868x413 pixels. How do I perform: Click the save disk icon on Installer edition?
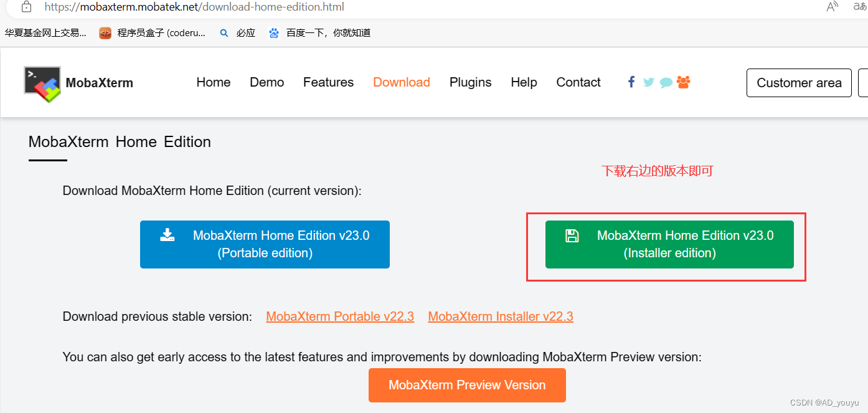(571, 235)
